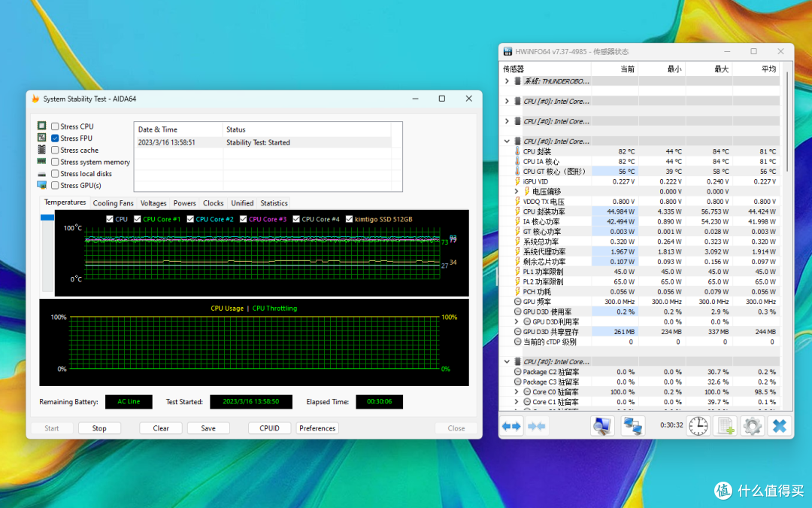Switch to the Statistics tab

tap(274, 203)
